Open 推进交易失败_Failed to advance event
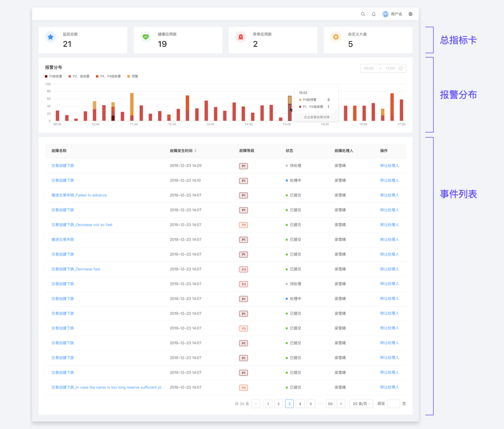The height and width of the screenshot is (429, 504). pyautogui.click(x=79, y=195)
